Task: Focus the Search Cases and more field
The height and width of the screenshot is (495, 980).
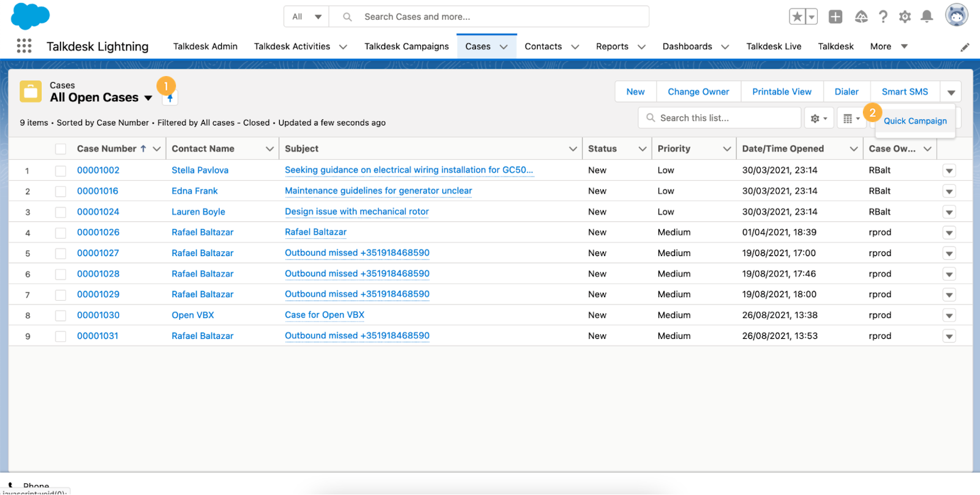Action: pyautogui.click(x=489, y=17)
